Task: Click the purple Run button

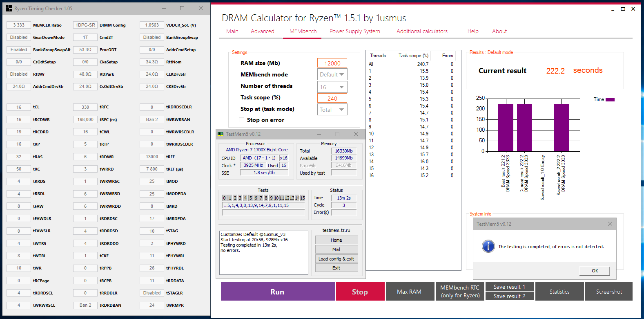Action: [x=277, y=292]
